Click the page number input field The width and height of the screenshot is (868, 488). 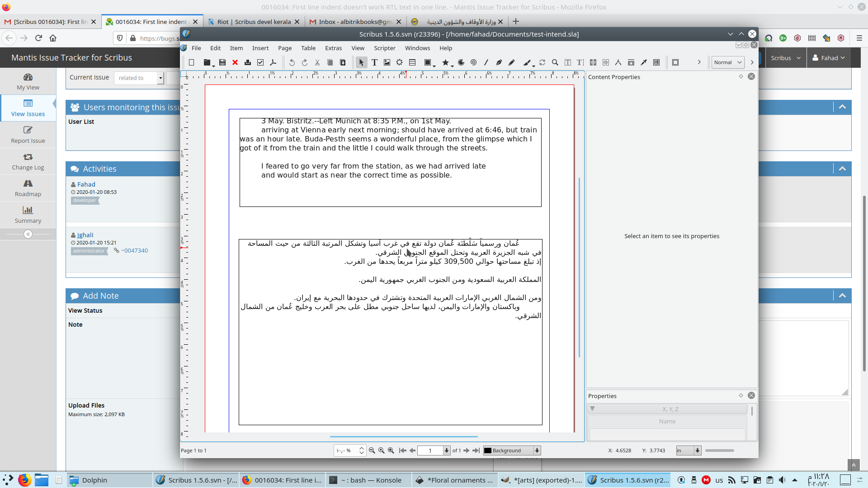tap(430, 450)
